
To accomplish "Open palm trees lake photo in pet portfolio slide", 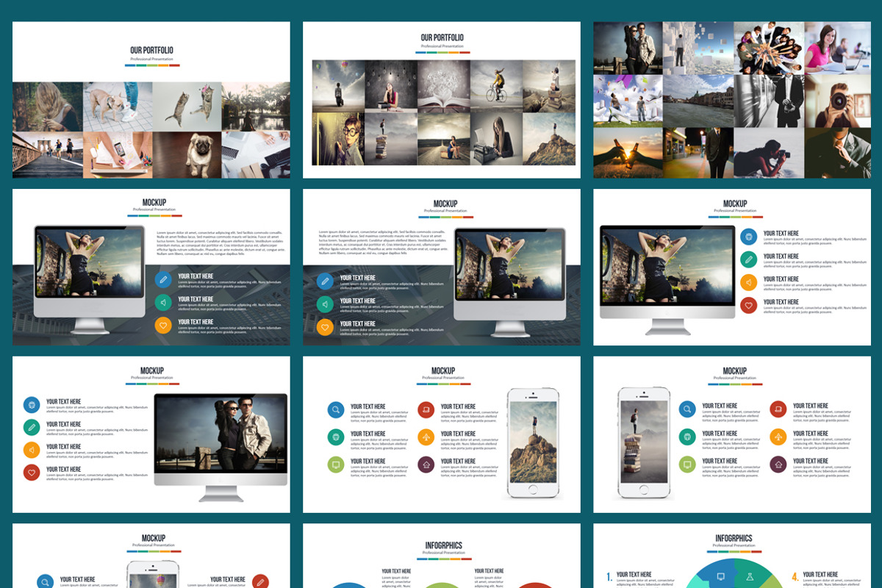I will [256, 107].
